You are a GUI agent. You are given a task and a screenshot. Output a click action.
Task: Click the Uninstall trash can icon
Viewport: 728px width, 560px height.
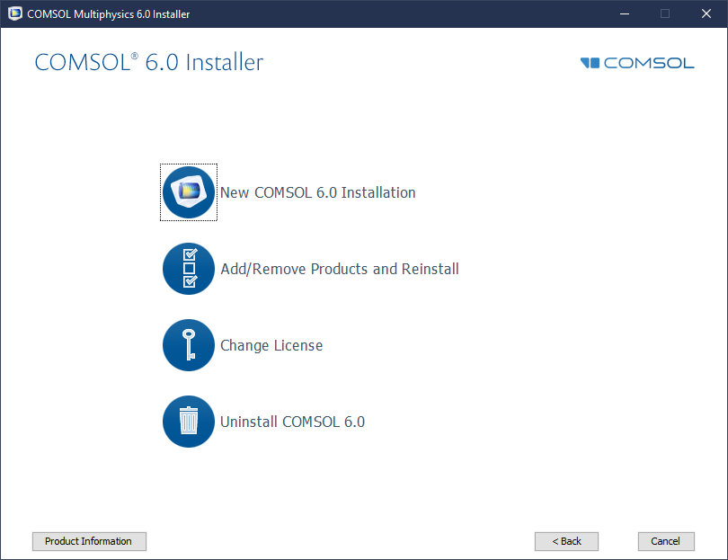coord(189,422)
